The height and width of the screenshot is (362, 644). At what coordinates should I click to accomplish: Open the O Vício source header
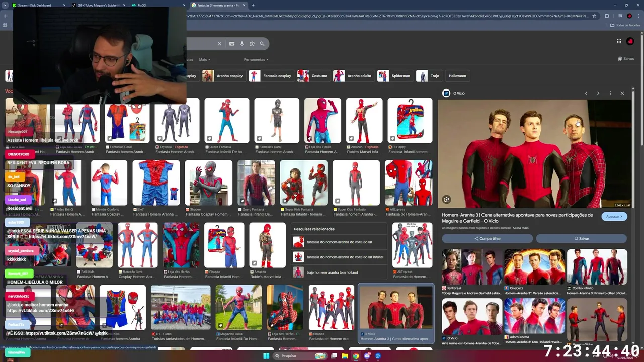[453, 93]
